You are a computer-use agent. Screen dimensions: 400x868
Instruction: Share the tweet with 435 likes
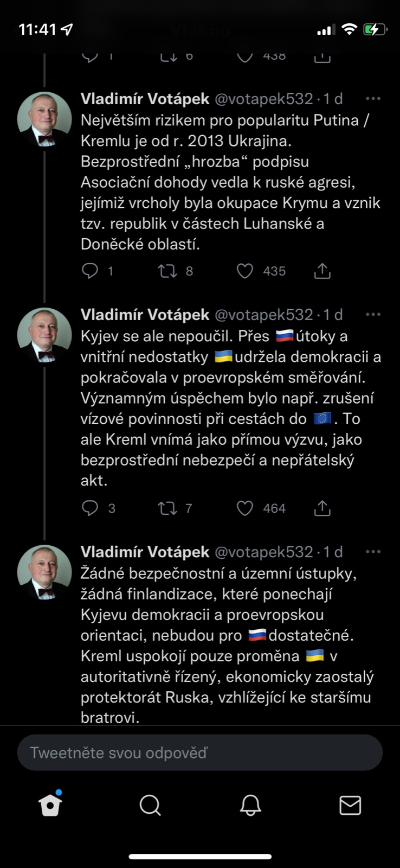pos(322,271)
